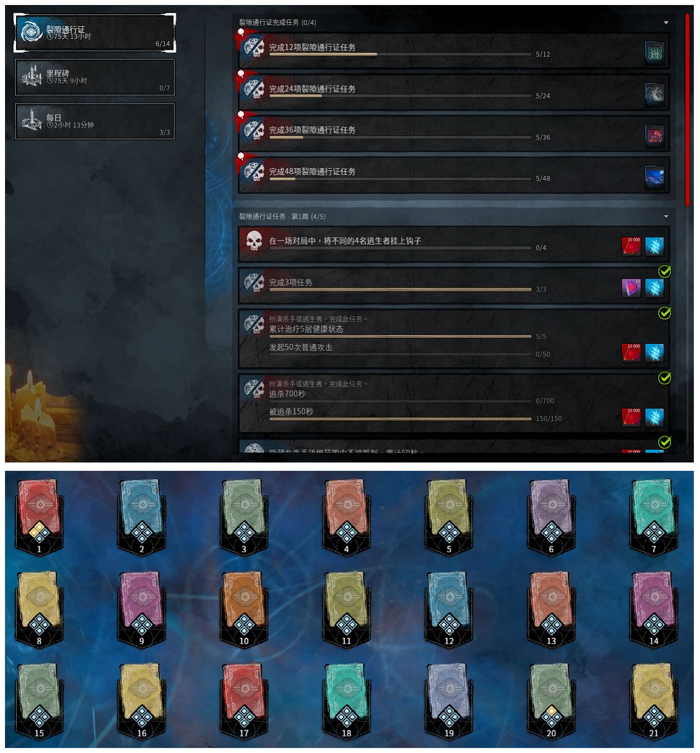Click the red vertical scrollbar
Screen dimensions: 700x753
click(x=688, y=110)
